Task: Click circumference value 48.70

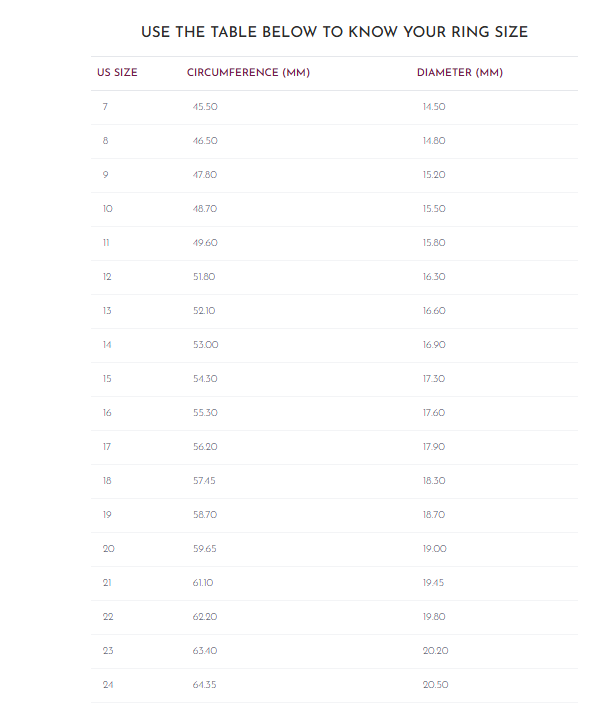Action: [x=205, y=209]
